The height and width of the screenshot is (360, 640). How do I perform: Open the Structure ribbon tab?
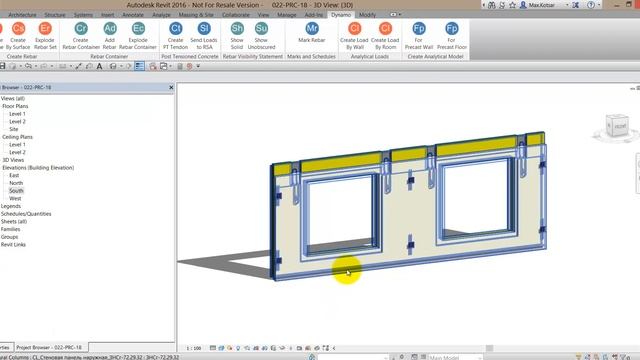click(x=55, y=15)
